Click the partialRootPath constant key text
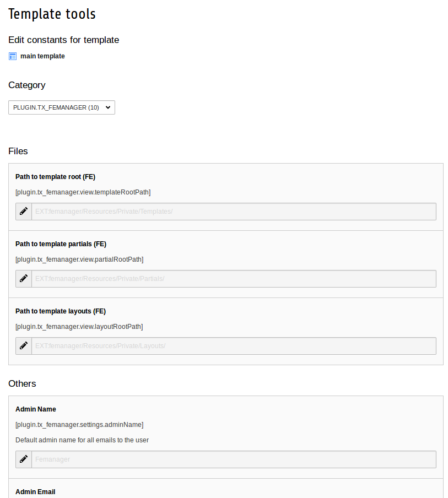 coord(79,259)
